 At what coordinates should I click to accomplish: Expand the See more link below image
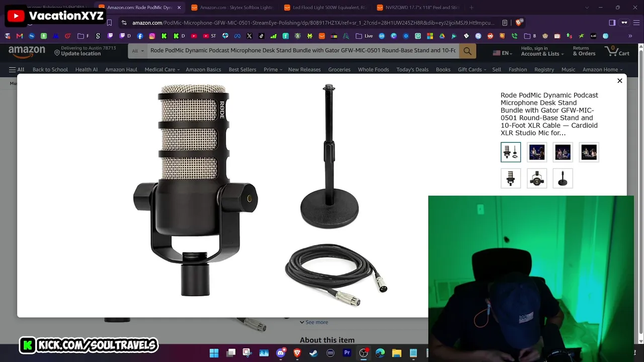(x=314, y=322)
